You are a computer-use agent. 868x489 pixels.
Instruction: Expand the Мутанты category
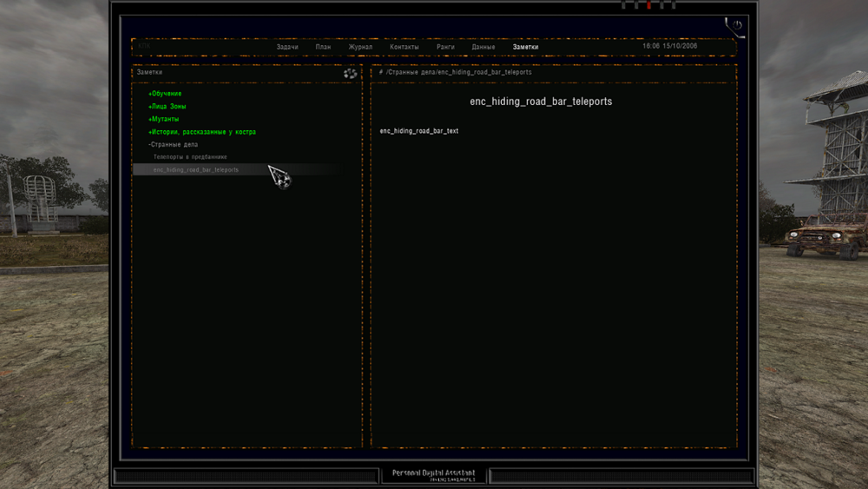163,119
